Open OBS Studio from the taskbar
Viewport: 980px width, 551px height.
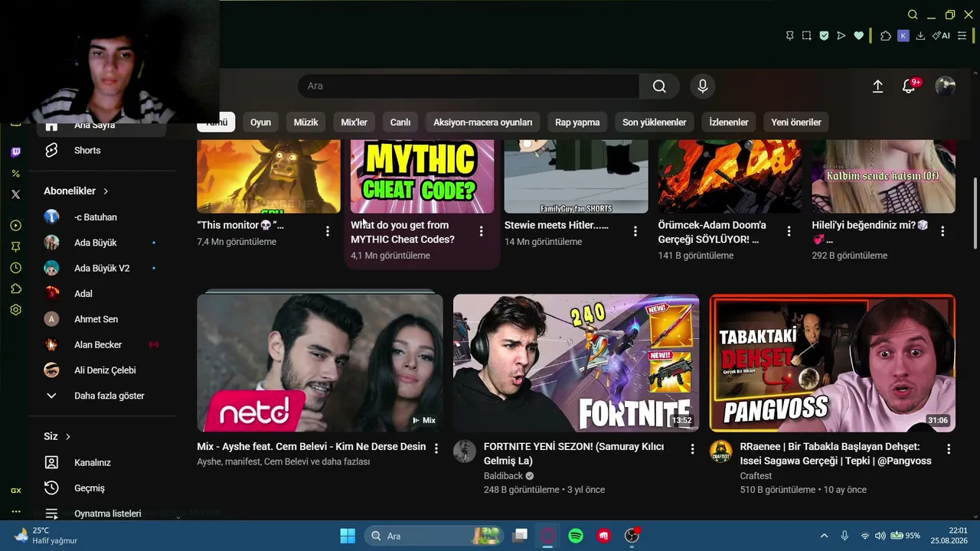pyautogui.click(x=632, y=536)
